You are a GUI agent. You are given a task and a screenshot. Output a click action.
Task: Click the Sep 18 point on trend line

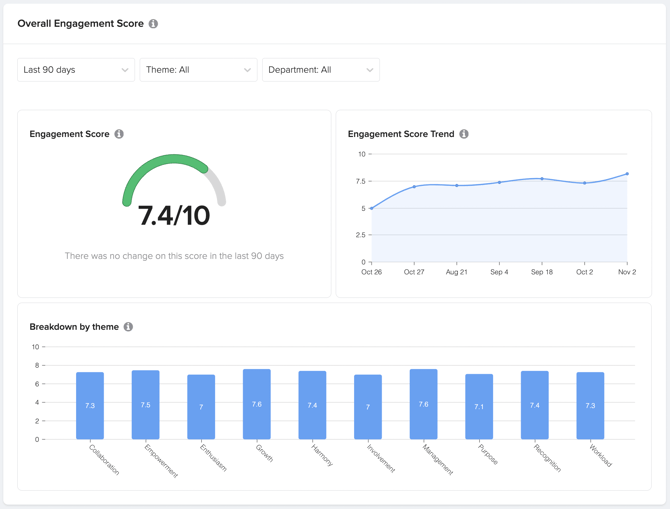(x=542, y=179)
